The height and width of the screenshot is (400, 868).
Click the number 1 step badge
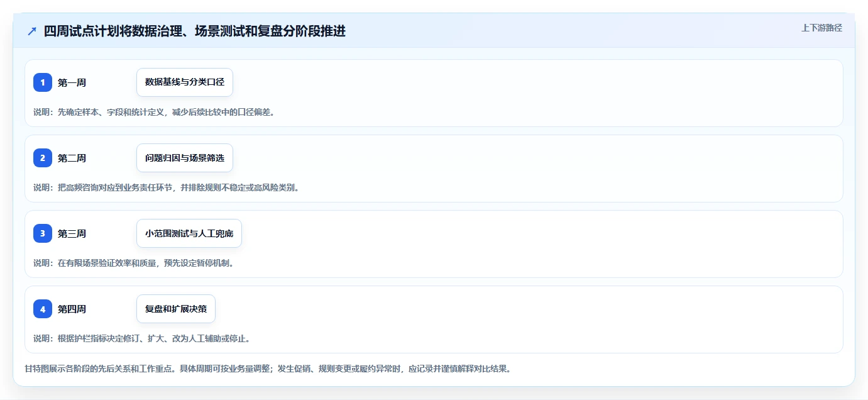(x=43, y=82)
